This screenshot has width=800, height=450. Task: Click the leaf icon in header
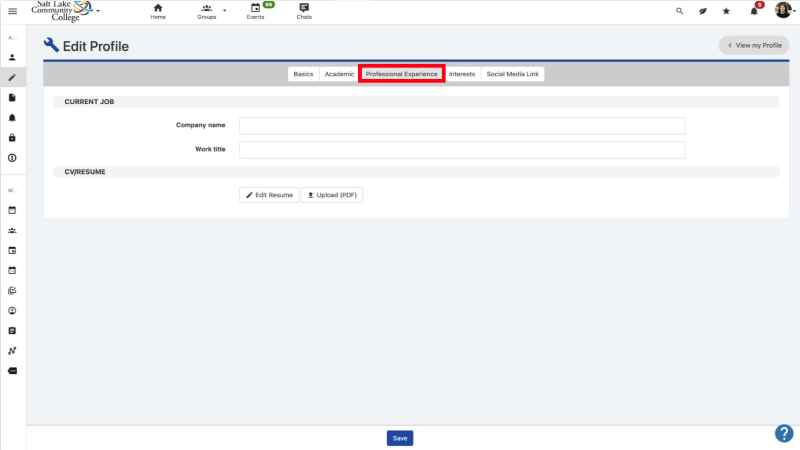point(703,11)
